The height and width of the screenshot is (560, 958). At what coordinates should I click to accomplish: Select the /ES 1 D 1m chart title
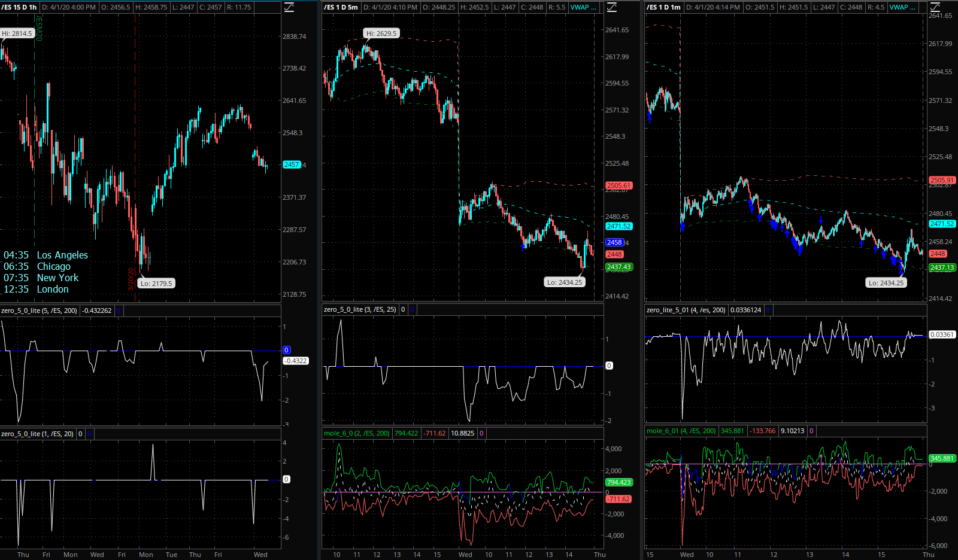[664, 7]
